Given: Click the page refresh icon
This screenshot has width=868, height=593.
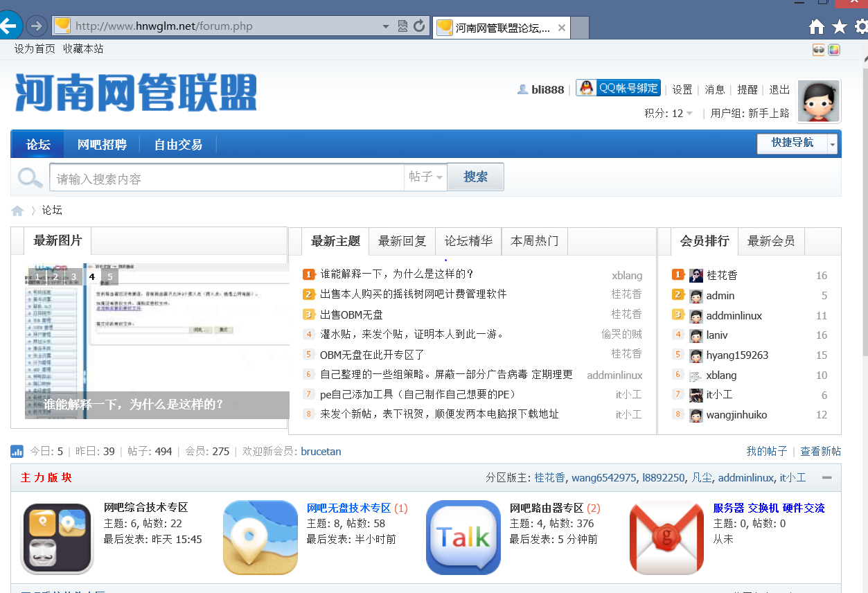Looking at the screenshot, I should (419, 26).
